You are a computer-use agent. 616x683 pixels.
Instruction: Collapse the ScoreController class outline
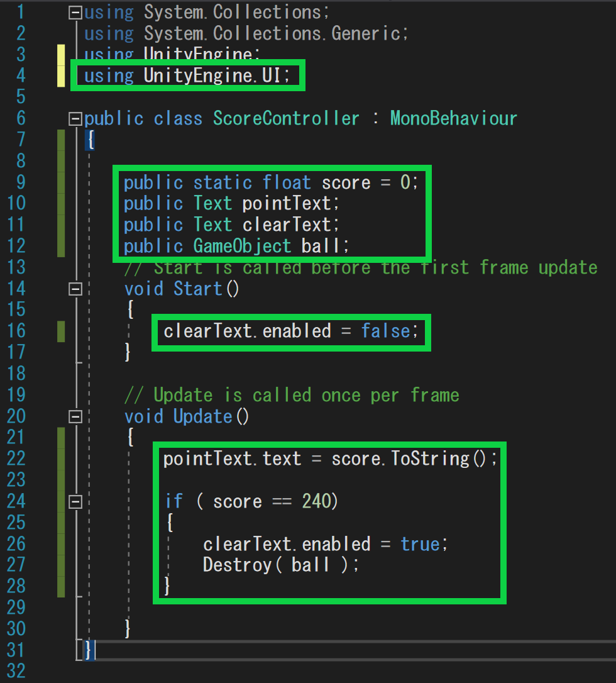point(75,119)
